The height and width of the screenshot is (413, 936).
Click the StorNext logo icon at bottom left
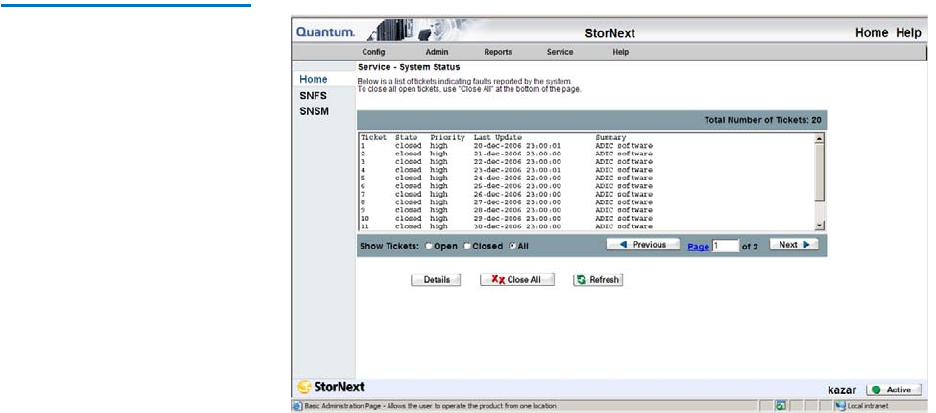pyautogui.click(x=304, y=387)
